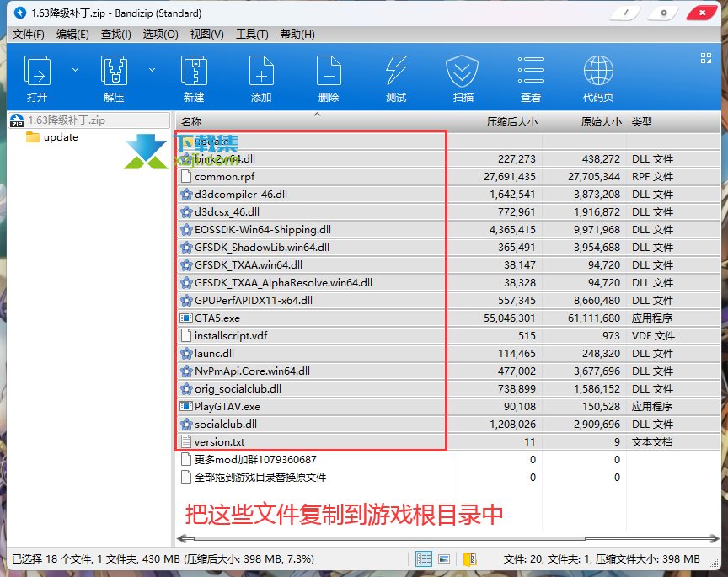The height and width of the screenshot is (577, 728).
Task: Click the New (新建) archive icon
Action: click(x=194, y=71)
